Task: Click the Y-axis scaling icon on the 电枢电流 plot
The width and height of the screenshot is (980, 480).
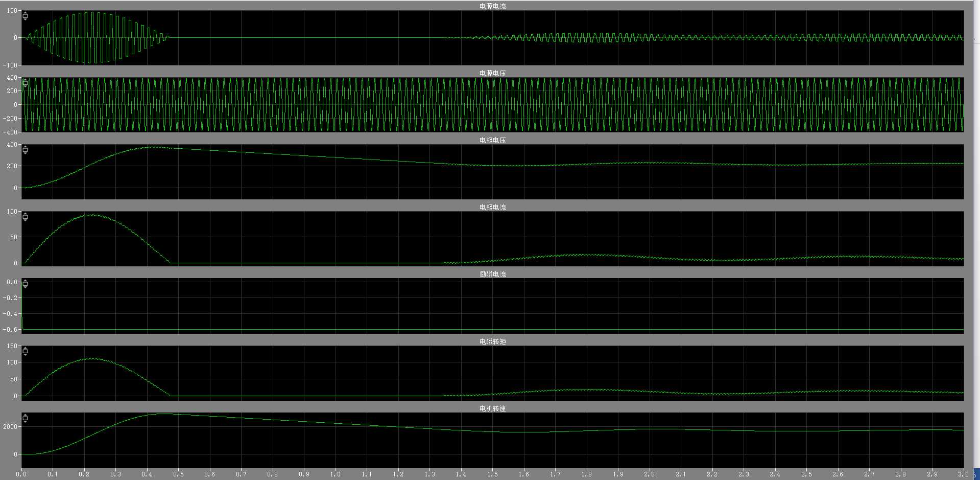Action: click(25, 217)
